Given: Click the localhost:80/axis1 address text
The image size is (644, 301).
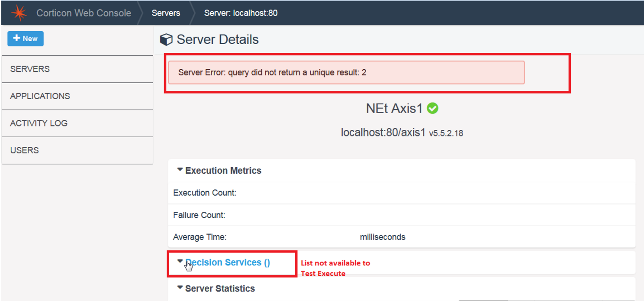Looking at the screenshot, I should pyautogui.click(x=383, y=133).
